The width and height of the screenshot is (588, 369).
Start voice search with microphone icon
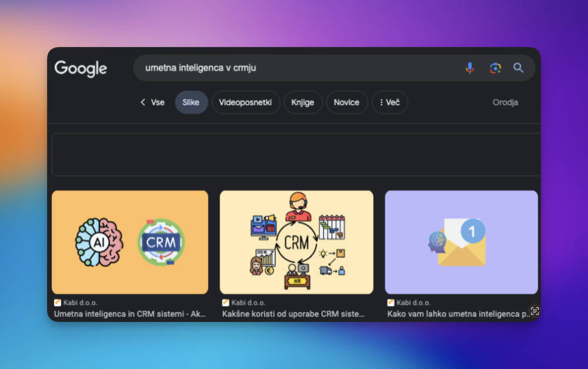click(x=469, y=68)
